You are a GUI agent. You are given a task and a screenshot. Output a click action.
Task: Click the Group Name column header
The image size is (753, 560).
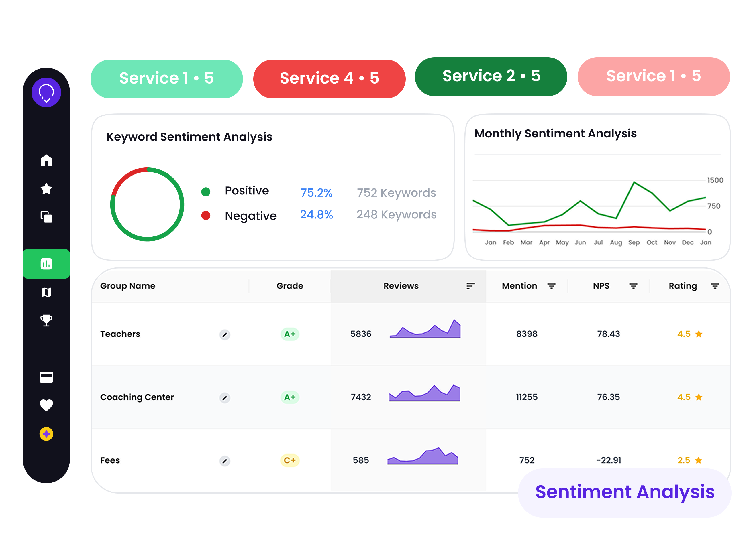(x=128, y=286)
